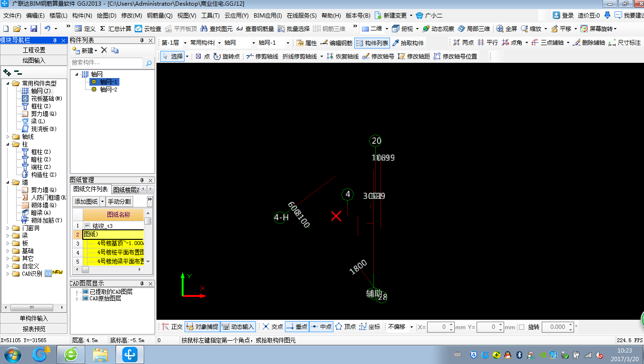Viewport: 644px width, 364px height.
Task: Click the save file icon
Action: point(34,29)
